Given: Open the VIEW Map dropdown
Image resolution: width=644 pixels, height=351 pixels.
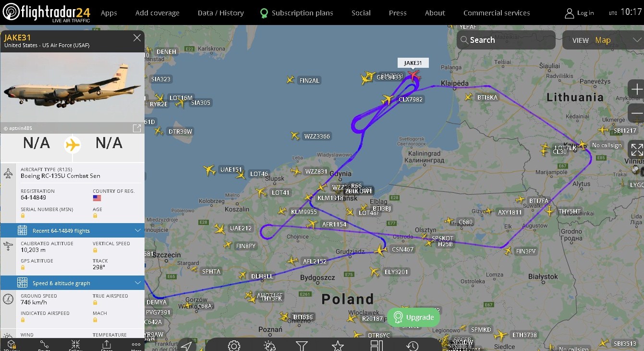Looking at the screenshot, I should [x=603, y=40].
